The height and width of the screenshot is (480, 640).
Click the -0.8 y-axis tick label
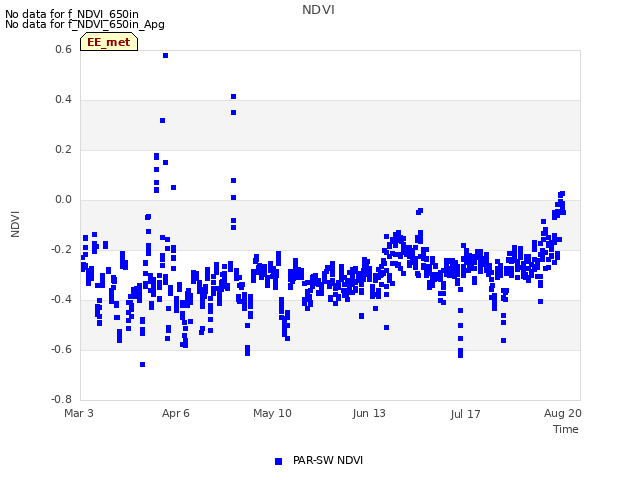[61, 399]
